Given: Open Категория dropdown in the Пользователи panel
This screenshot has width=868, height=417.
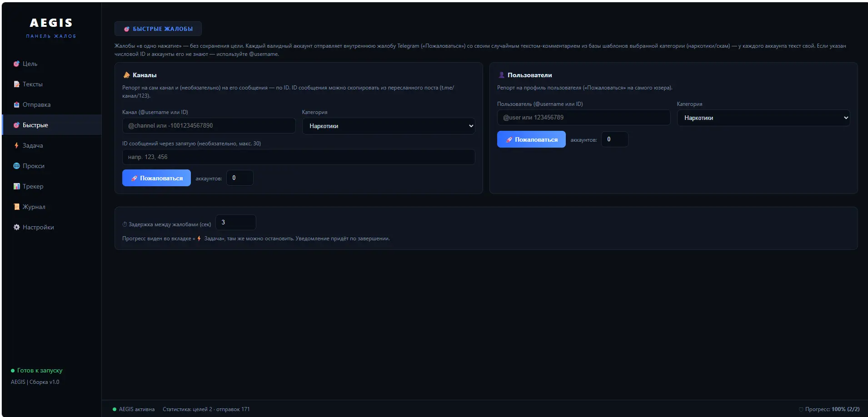Looking at the screenshot, I should [763, 118].
